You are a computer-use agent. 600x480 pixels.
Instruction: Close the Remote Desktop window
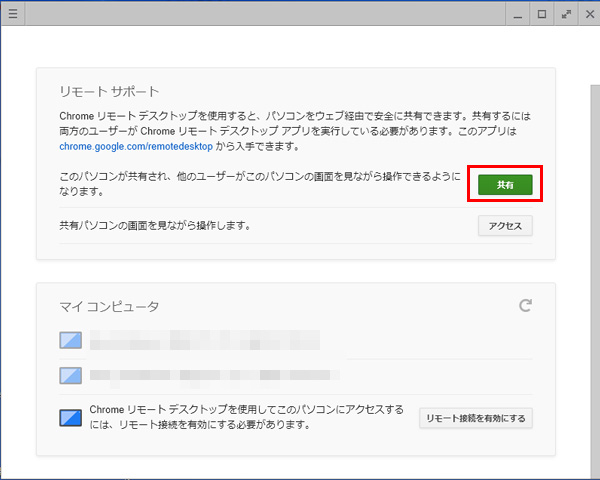point(590,14)
